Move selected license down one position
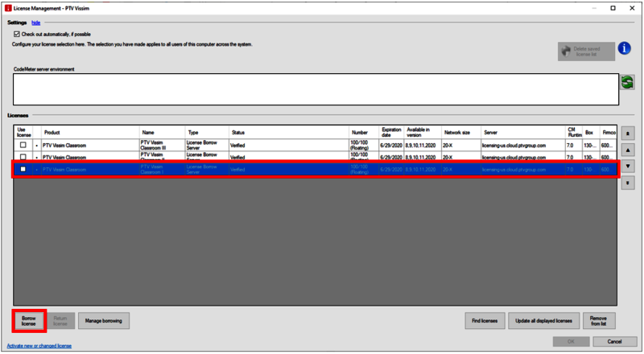This screenshot has height=354, width=644. (628, 166)
